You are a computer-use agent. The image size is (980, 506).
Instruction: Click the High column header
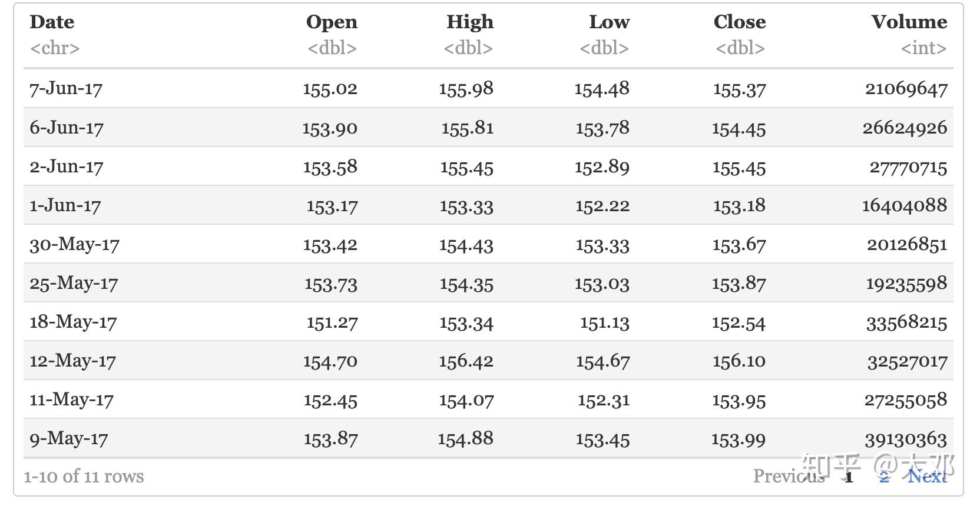point(469,22)
